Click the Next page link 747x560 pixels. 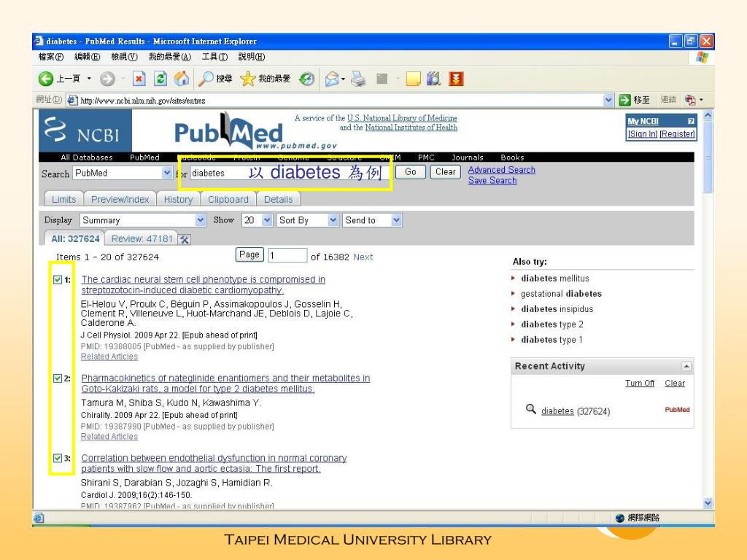click(363, 257)
